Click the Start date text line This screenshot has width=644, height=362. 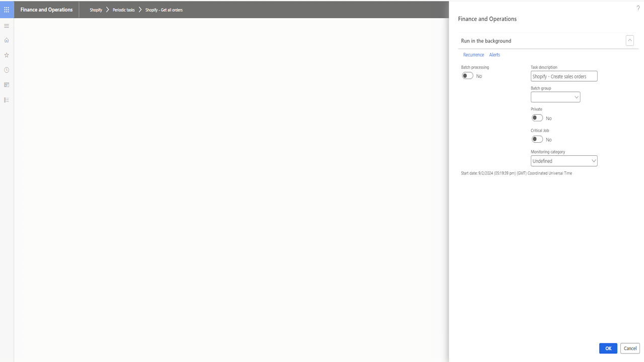[x=516, y=173]
